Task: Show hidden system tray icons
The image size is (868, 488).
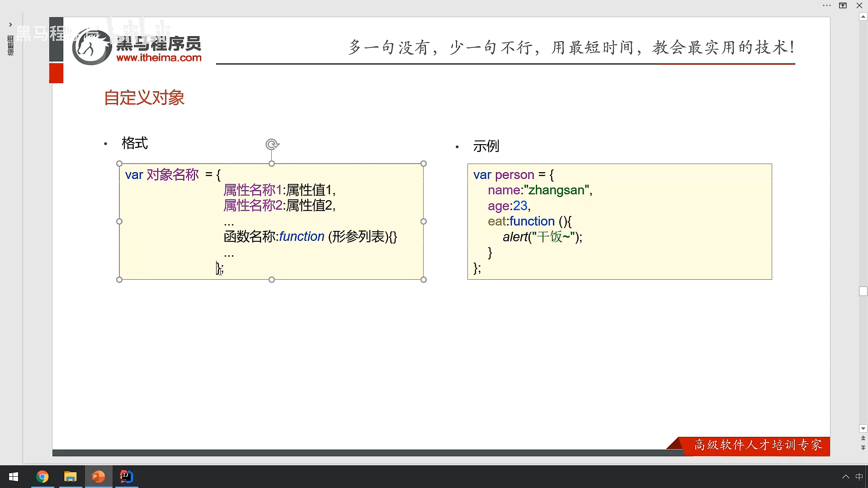Action: click(845, 477)
